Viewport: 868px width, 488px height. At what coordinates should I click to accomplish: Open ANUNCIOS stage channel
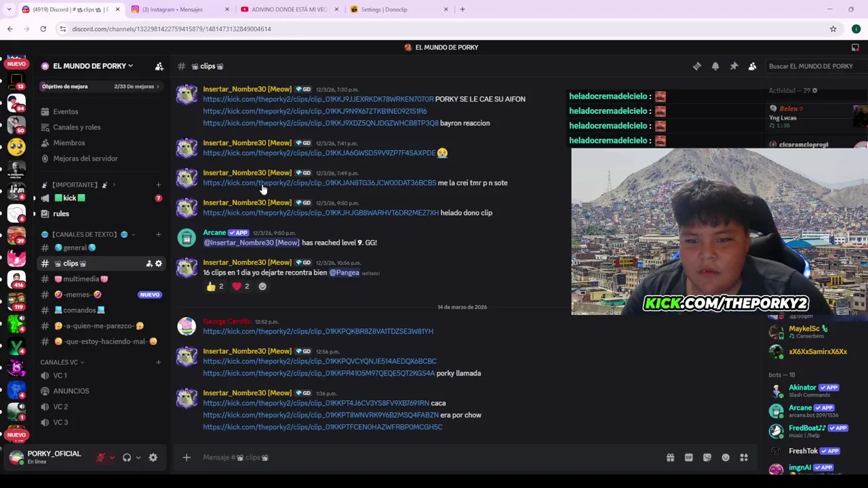(102, 391)
